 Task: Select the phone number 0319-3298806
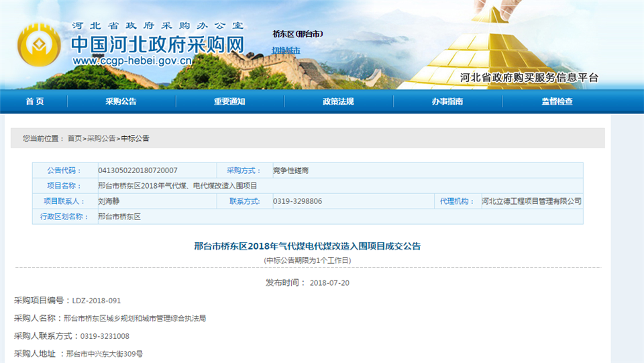[297, 201]
